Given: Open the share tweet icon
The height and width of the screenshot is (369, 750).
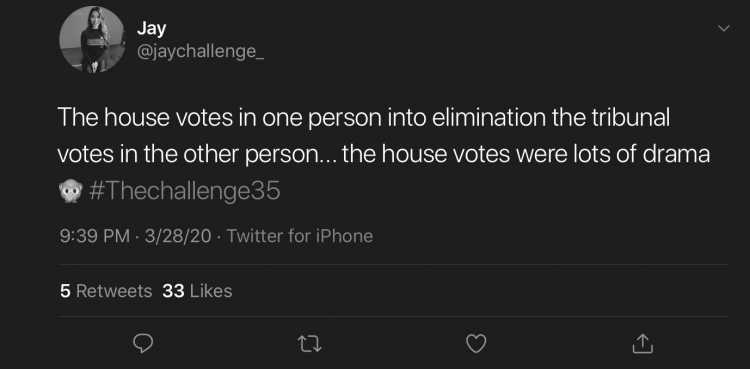Looking at the screenshot, I should (x=642, y=343).
